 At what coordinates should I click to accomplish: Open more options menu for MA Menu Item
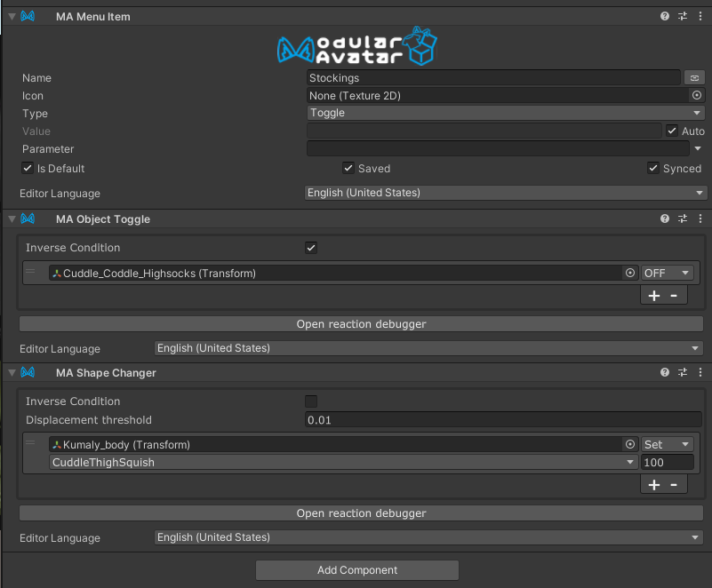[x=700, y=16]
